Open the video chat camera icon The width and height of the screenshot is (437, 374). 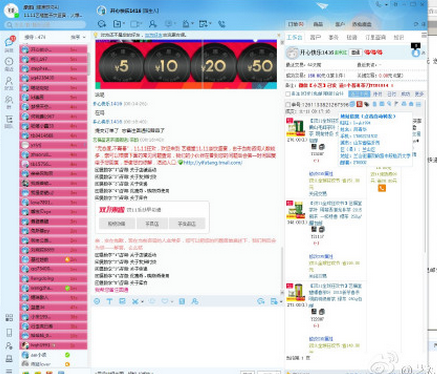coord(135,24)
